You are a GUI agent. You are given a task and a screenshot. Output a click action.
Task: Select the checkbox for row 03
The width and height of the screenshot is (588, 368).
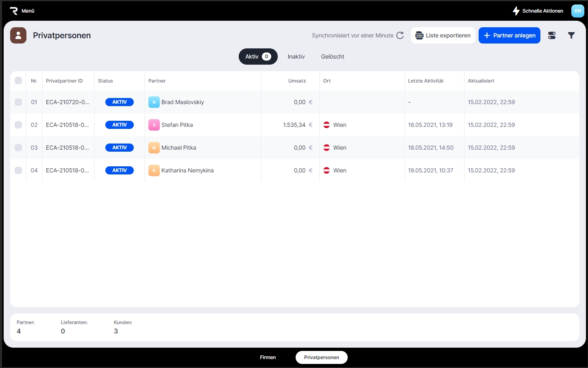(x=18, y=148)
